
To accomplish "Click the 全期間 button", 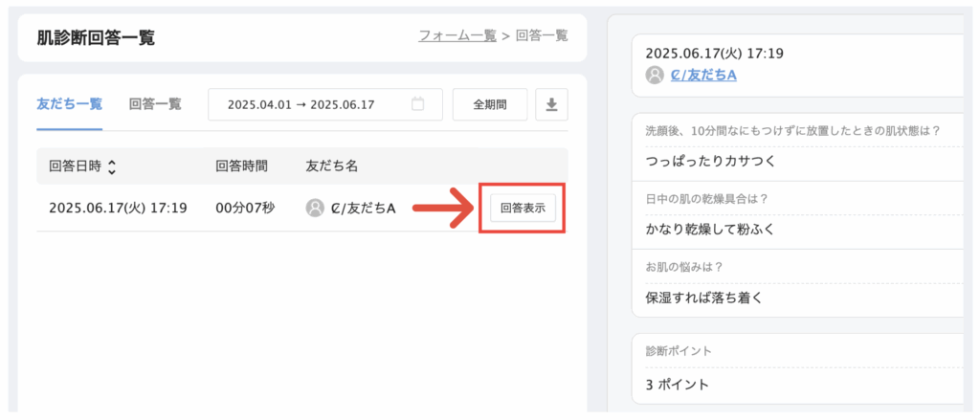I will (490, 104).
